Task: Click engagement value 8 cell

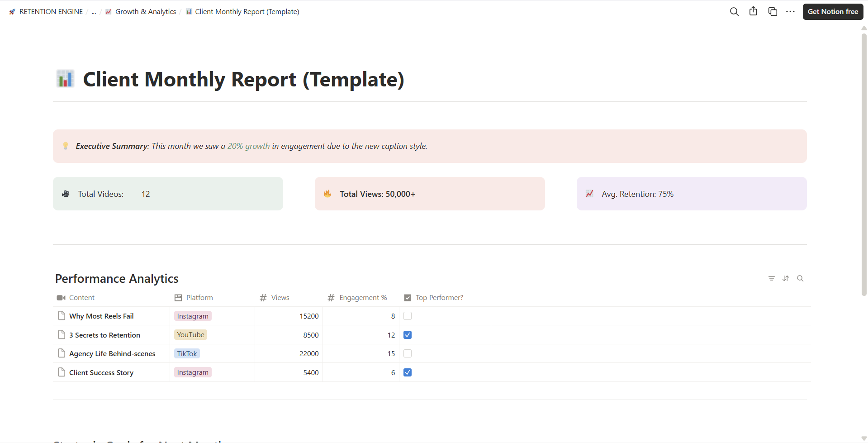Action: (x=361, y=316)
